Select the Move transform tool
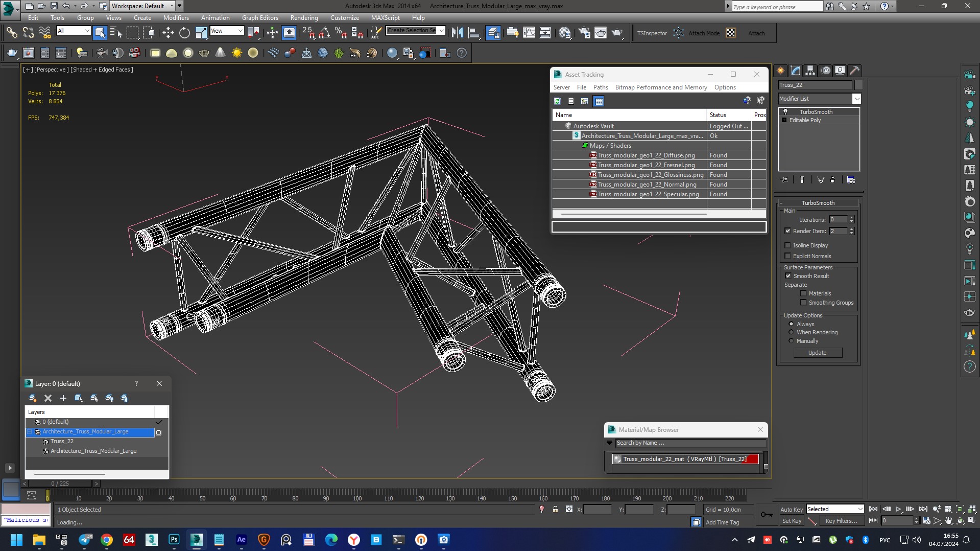The width and height of the screenshot is (980, 551). [x=168, y=33]
